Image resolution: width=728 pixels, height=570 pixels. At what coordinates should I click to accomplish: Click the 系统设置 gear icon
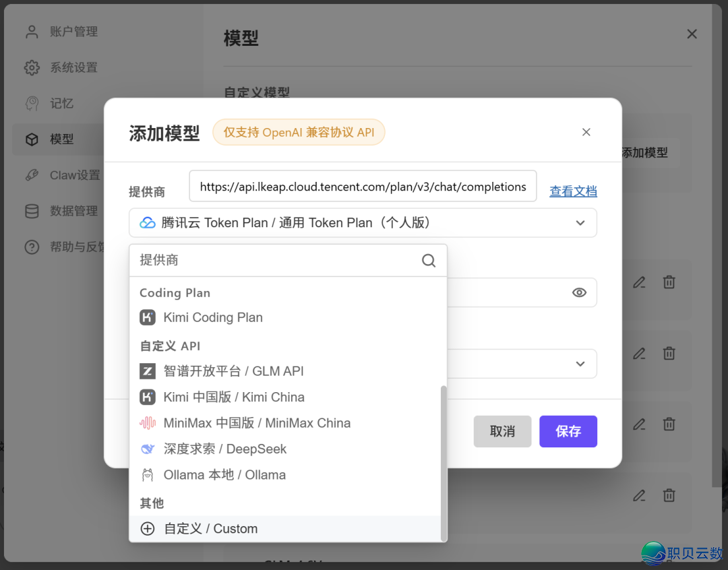32,67
